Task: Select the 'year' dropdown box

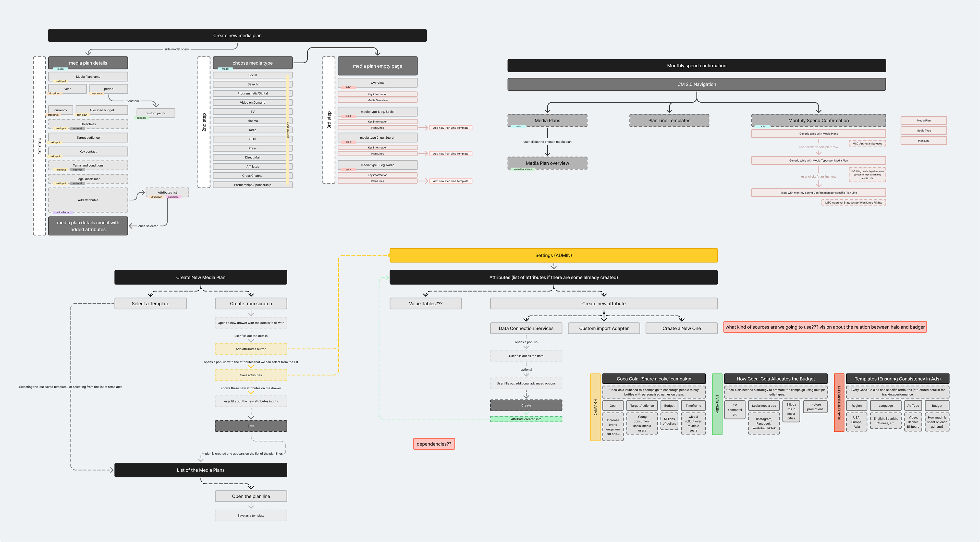Action: click(x=67, y=89)
